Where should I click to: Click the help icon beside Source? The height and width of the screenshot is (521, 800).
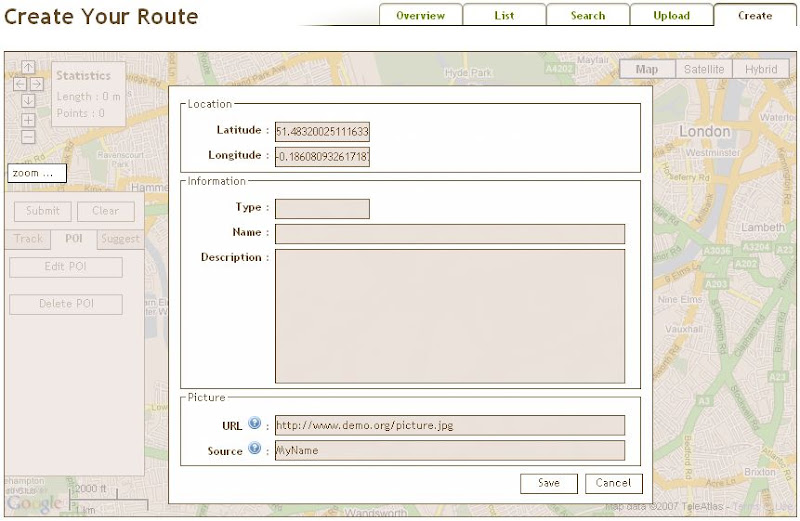[x=254, y=449]
